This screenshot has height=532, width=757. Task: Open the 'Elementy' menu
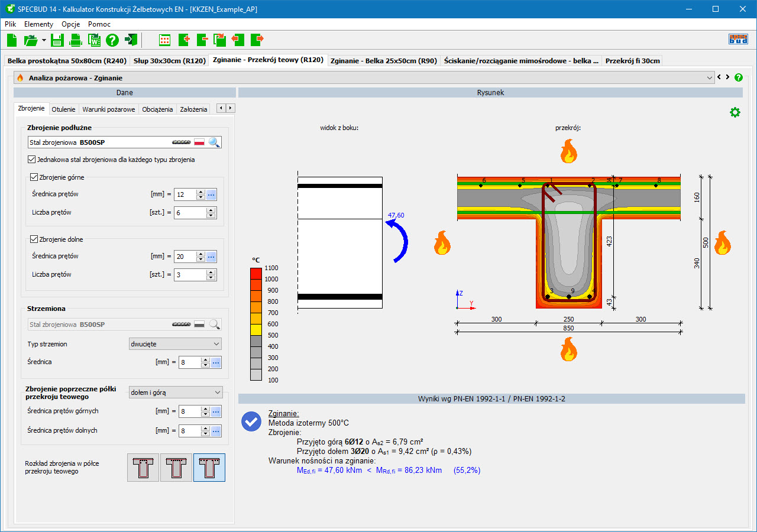(38, 24)
